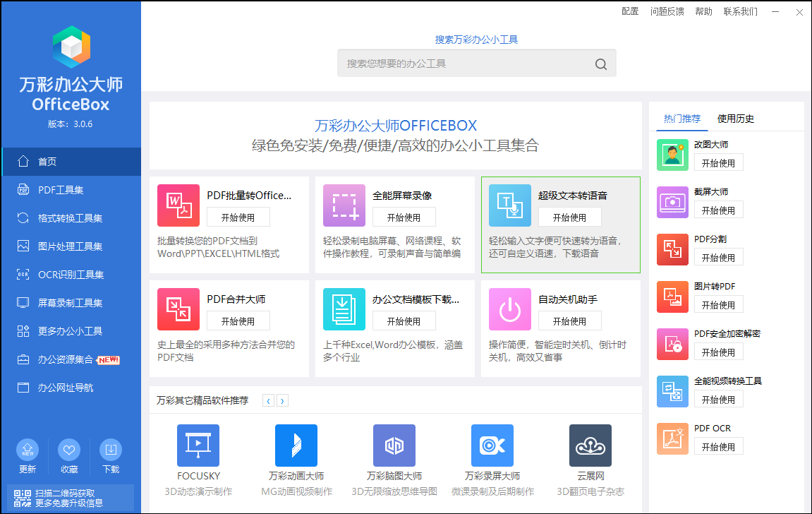Click the 搜索万彩办公小工具 heading link
Image resolution: width=812 pixels, height=514 pixels.
(476, 40)
